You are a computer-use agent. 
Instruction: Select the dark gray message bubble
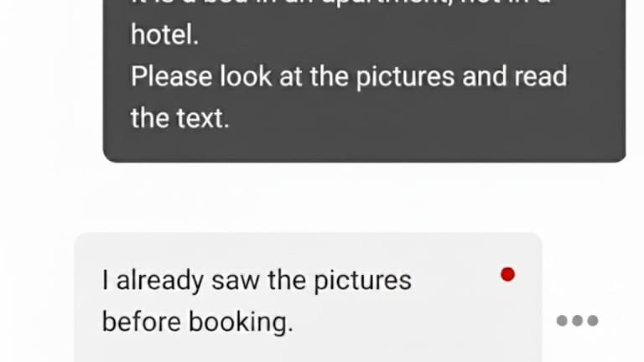pos(364,80)
